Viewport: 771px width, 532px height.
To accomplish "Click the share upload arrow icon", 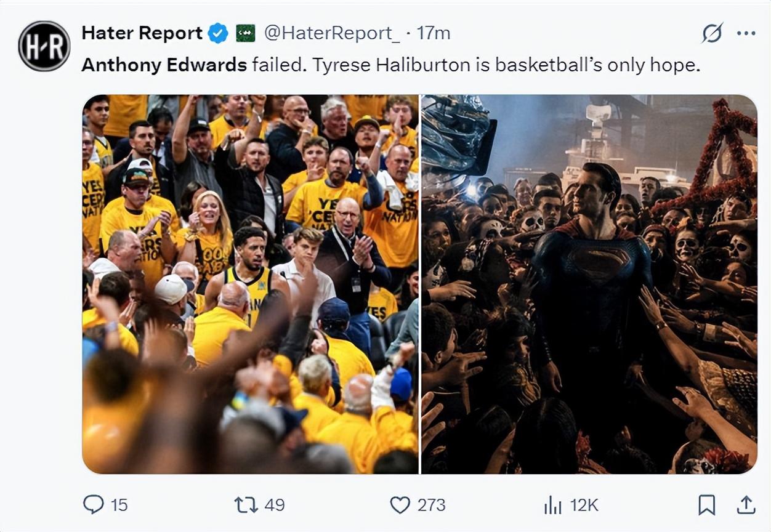I will [x=746, y=505].
